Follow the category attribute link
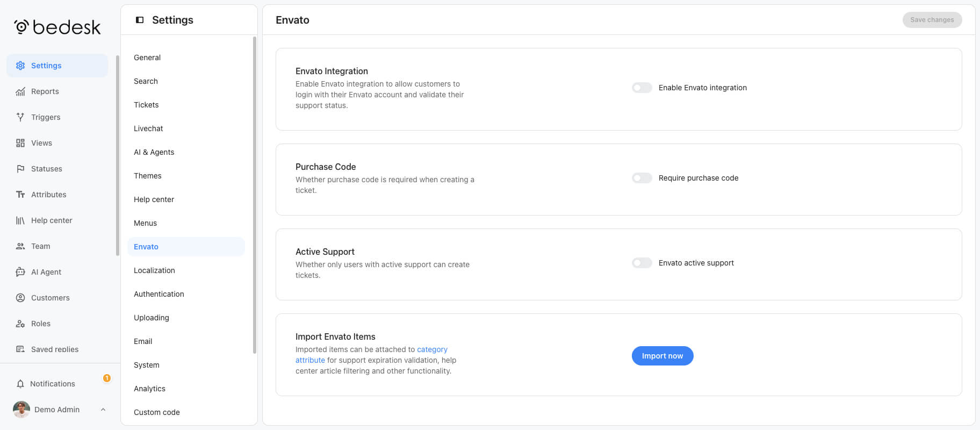980x430 pixels. [x=432, y=349]
